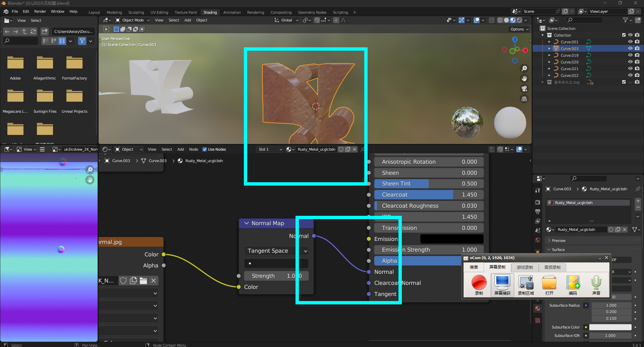Open Global transform orientation dropdown
Image resolution: width=644 pixels, height=347 pixels.
[x=286, y=20]
